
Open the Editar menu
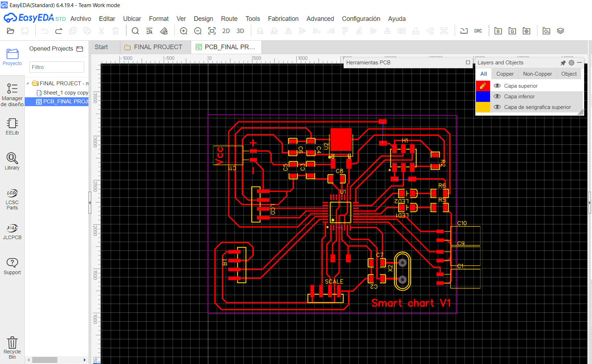click(x=107, y=19)
